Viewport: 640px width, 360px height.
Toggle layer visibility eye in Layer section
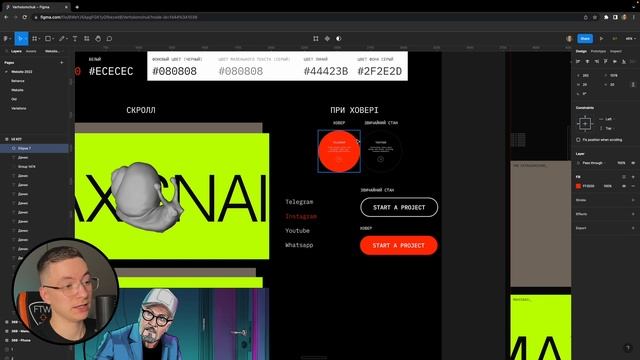pos(633,163)
